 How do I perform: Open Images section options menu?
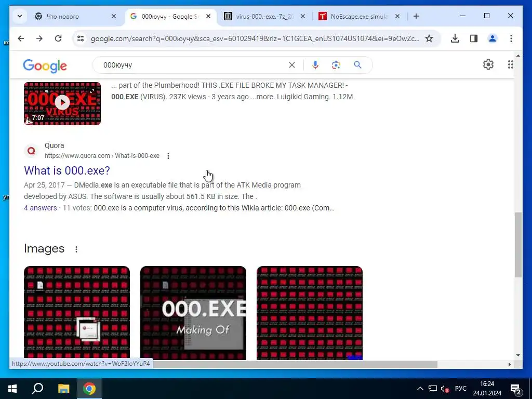[76, 249]
